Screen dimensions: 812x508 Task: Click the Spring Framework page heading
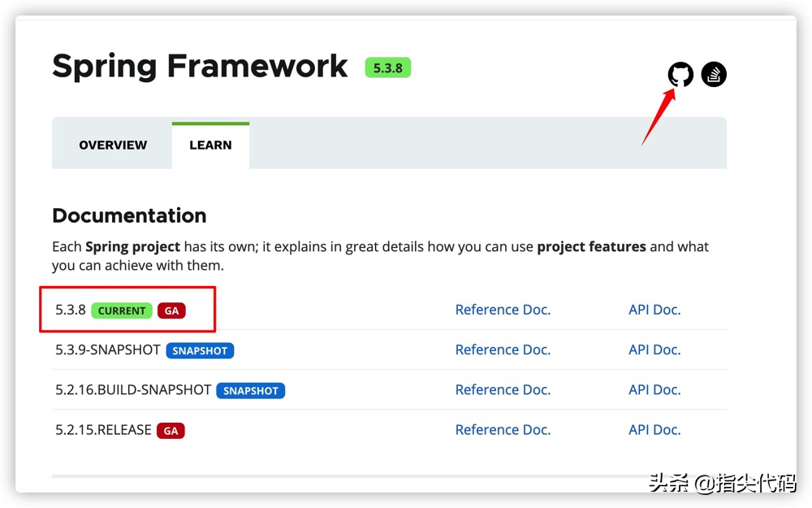(200, 66)
